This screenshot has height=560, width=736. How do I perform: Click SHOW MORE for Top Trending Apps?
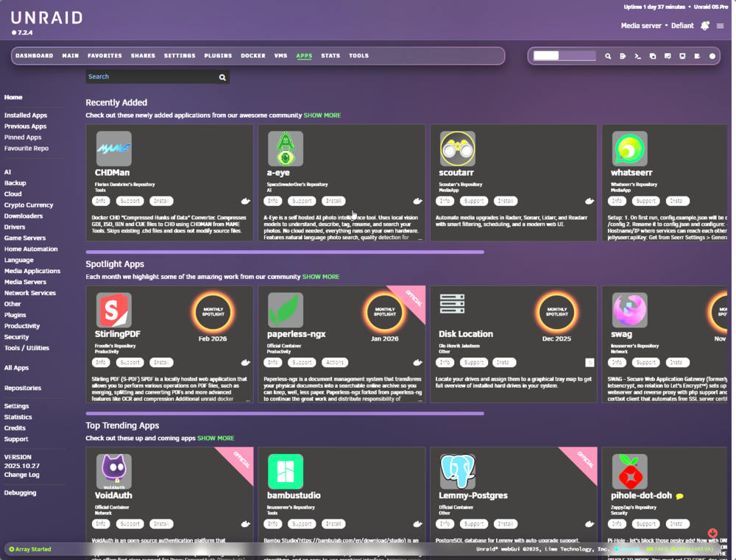tap(216, 439)
